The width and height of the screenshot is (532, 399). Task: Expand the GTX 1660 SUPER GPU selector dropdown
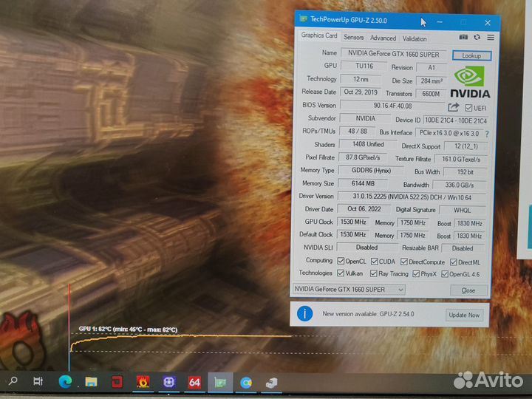349,290
